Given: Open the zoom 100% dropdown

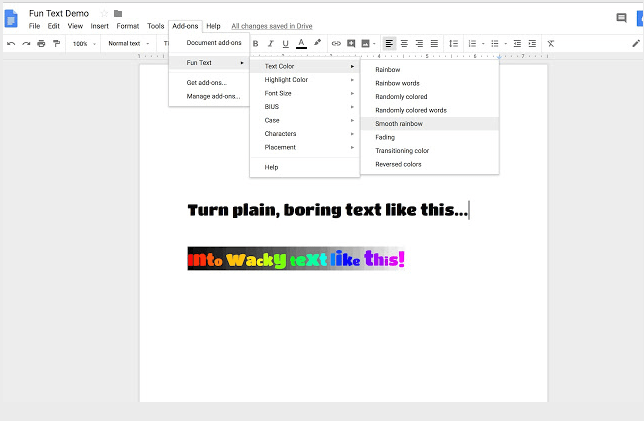Looking at the screenshot, I should 83,44.
